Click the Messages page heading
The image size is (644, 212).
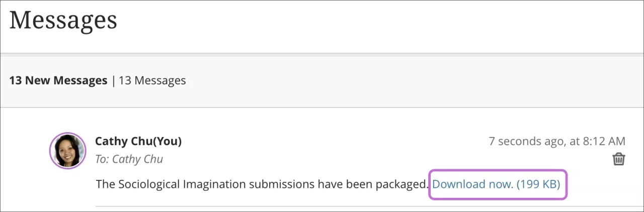63,20
